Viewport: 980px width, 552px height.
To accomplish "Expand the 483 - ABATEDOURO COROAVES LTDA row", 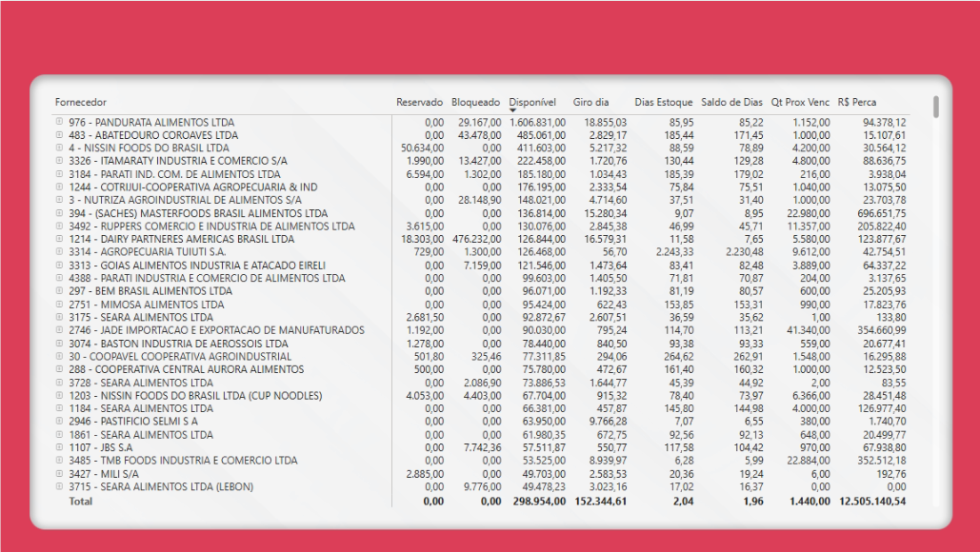I will coord(59,135).
